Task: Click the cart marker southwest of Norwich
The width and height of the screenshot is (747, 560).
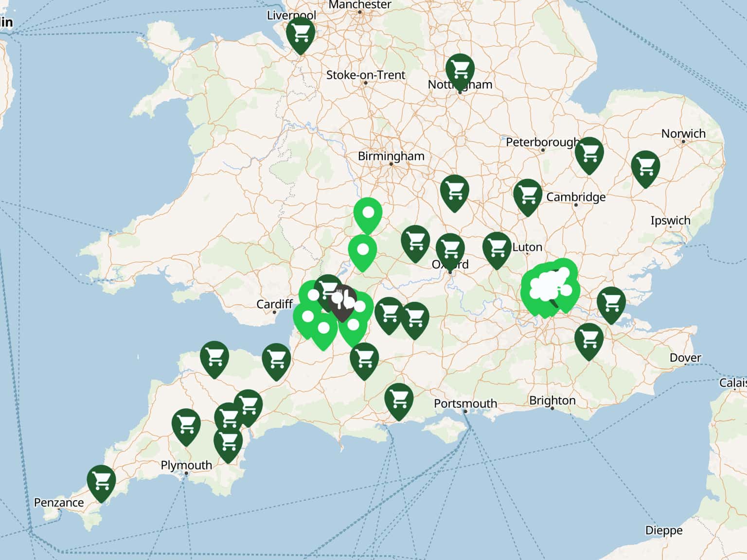Action: coord(645,167)
